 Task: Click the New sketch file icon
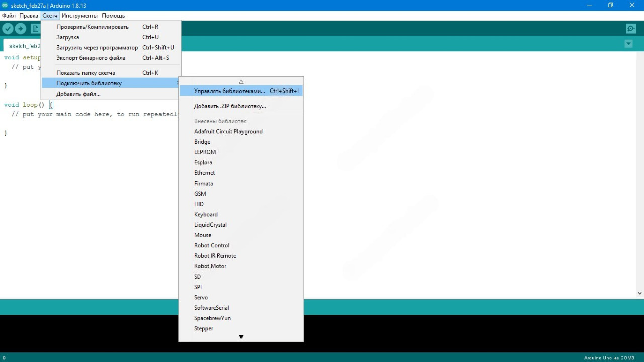pyautogui.click(x=35, y=29)
